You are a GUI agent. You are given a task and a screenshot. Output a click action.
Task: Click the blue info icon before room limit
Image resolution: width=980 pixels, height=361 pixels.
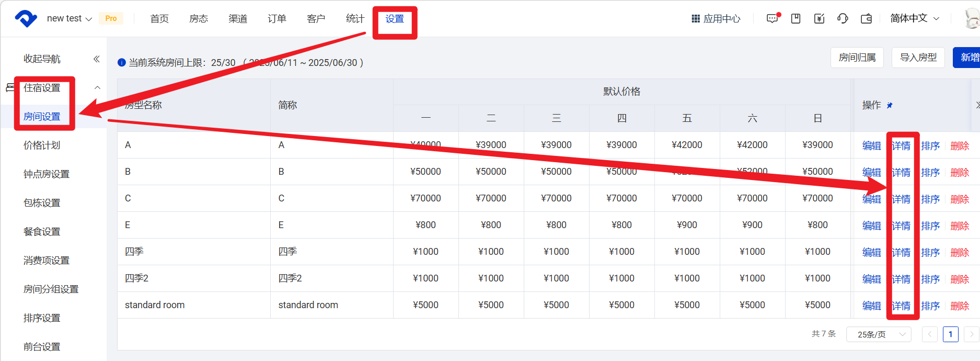(122, 63)
